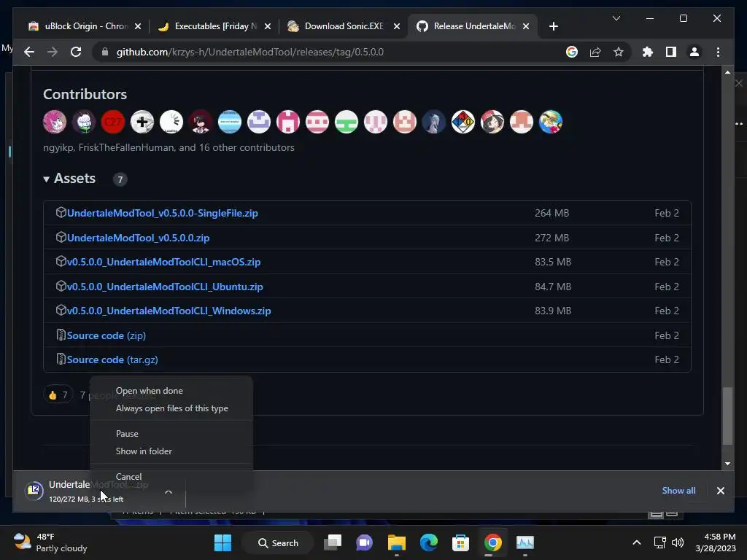Open the red C27 contributor avatar
Image resolution: width=747 pixels, height=560 pixels.
(x=113, y=122)
